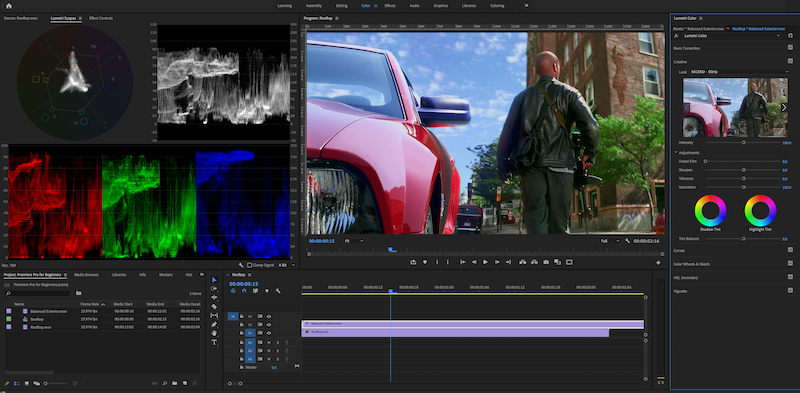800x393 pixels.
Task: Open the Look dropdown showing ASCEND
Action: pos(739,72)
